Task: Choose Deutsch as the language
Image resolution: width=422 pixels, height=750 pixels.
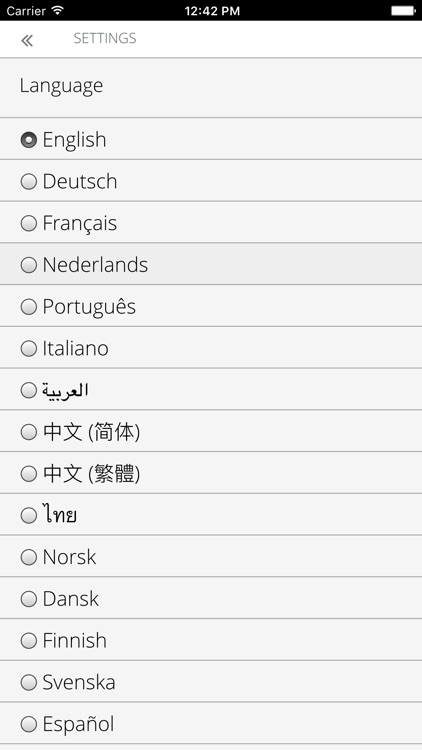Action: click(211, 181)
